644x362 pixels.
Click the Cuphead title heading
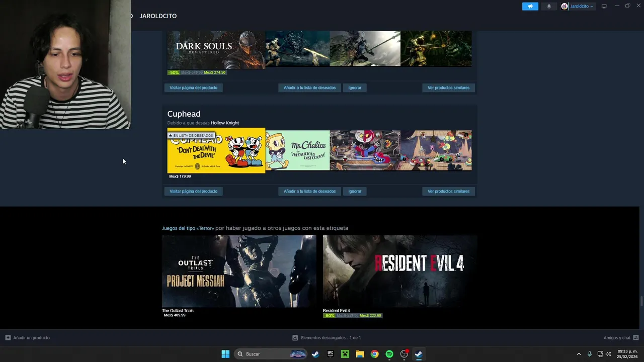point(184,114)
